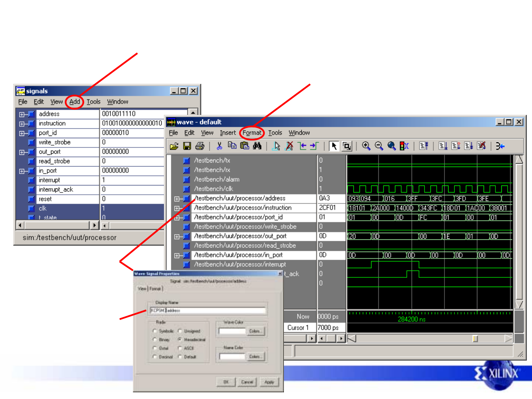Expand instruction signal in signals window
The width and height of the screenshot is (532, 399).
[x=22, y=124]
